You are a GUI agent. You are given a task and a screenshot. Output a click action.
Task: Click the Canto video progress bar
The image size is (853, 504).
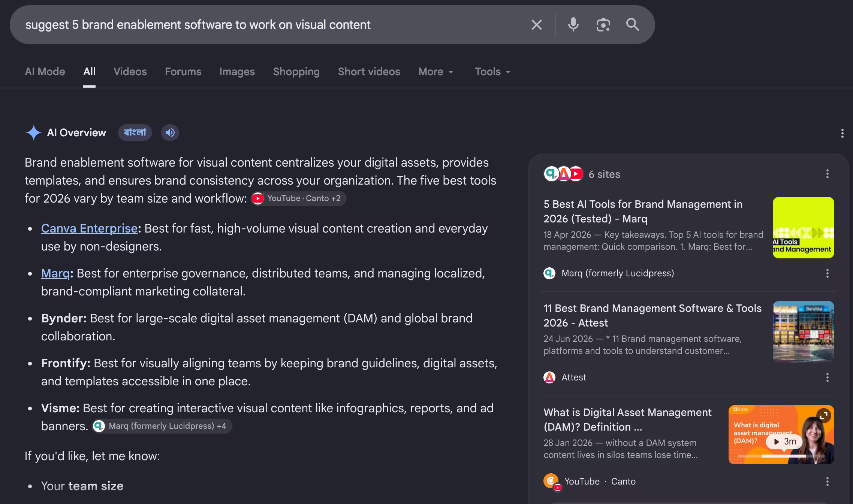[781, 456]
